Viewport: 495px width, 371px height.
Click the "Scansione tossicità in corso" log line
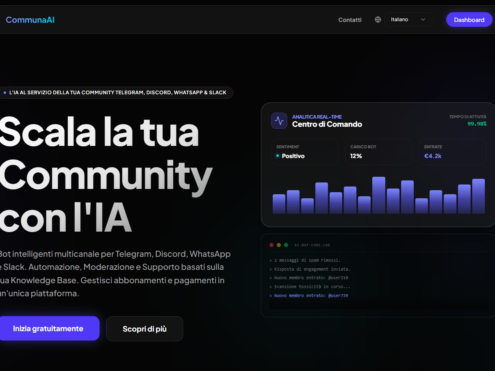pyautogui.click(x=310, y=287)
